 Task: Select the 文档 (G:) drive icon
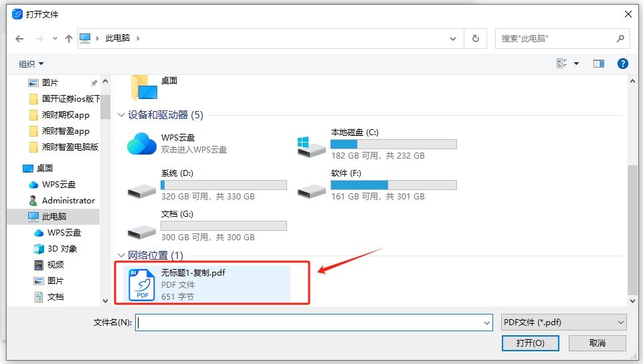click(x=141, y=232)
